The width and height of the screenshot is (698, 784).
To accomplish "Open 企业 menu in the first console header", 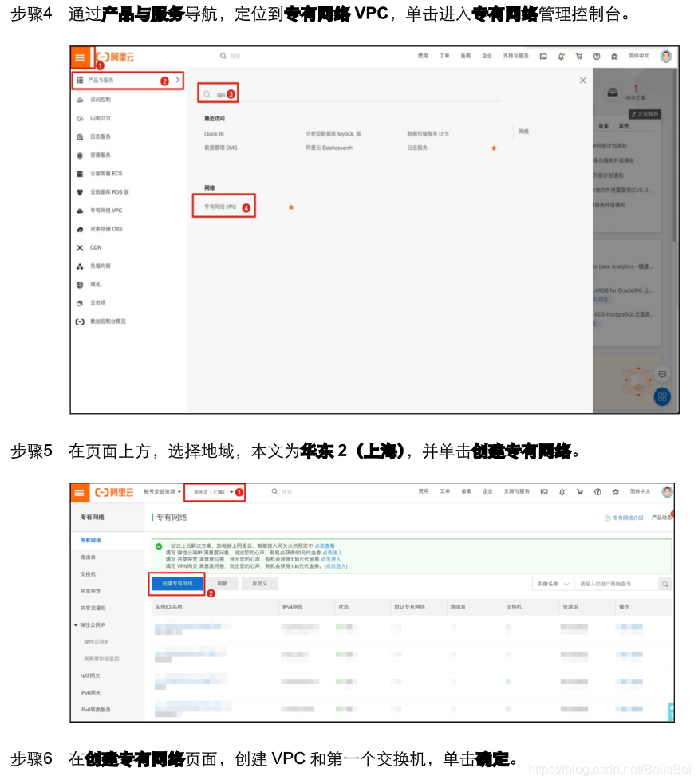I will coord(487,56).
